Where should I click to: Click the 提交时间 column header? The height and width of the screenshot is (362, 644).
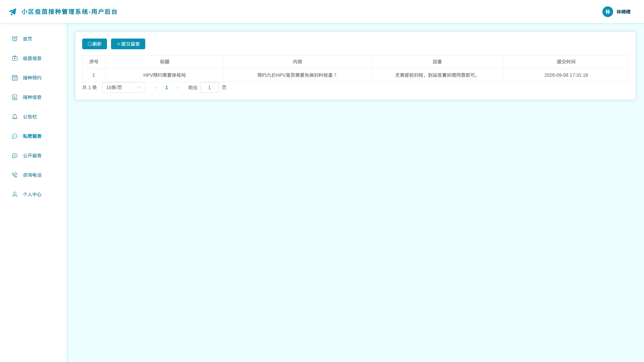566,62
